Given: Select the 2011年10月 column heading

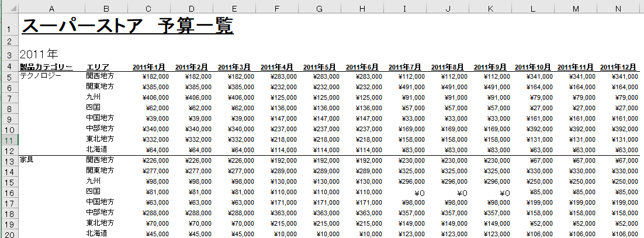Looking at the screenshot, I should [533, 66].
